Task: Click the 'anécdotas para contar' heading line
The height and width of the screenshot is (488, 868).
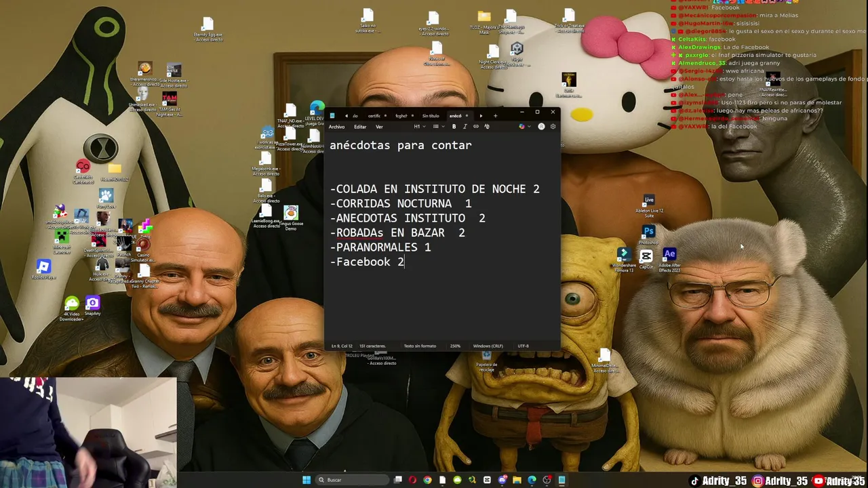Action: pyautogui.click(x=400, y=145)
